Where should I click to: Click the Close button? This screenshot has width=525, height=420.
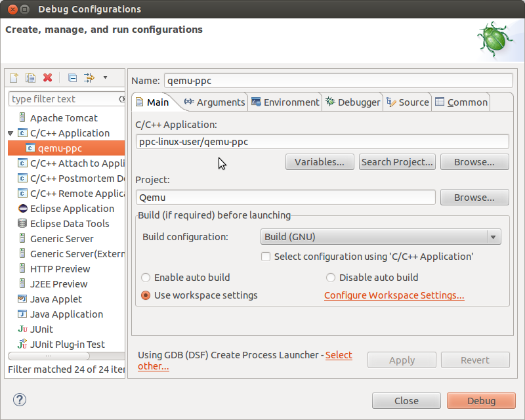coord(406,401)
